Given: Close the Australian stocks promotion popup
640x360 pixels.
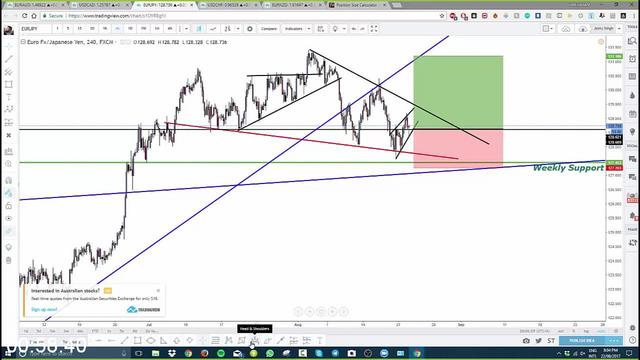Looking at the screenshot, I should tap(158, 291).
